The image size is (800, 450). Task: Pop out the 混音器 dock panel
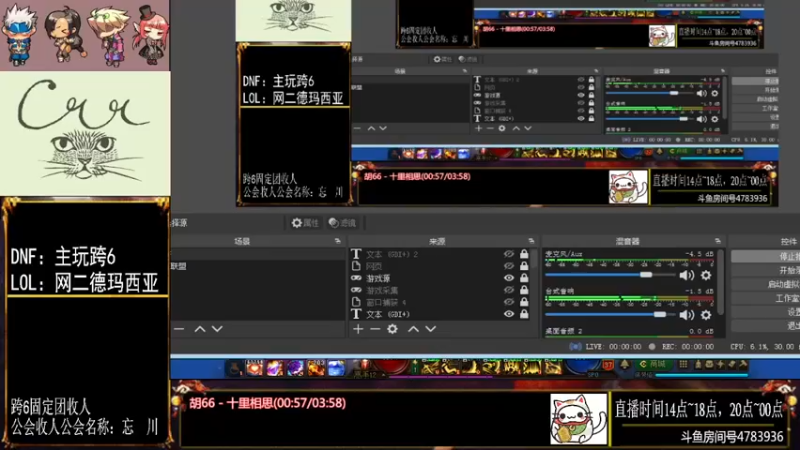tap(718, 241)
